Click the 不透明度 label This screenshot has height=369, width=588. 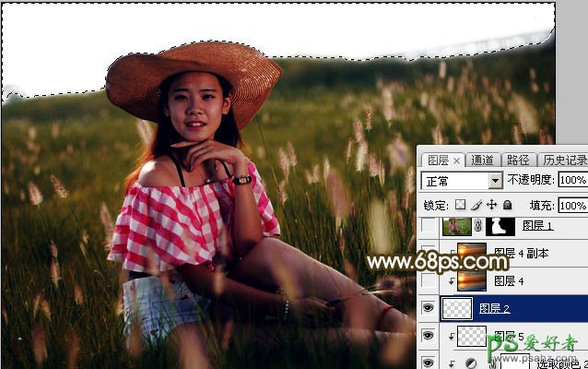point(531,180)
